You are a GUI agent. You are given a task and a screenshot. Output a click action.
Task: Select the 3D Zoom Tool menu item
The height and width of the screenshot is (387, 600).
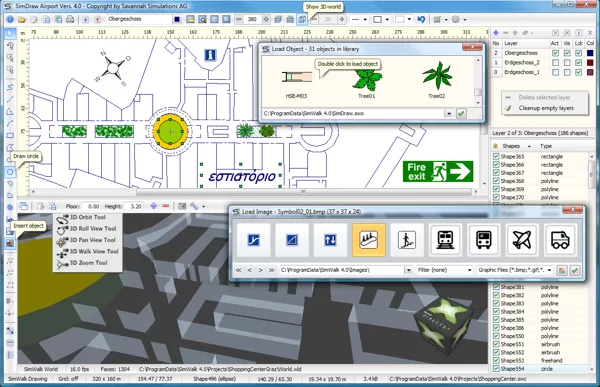(x=87, y=263)
